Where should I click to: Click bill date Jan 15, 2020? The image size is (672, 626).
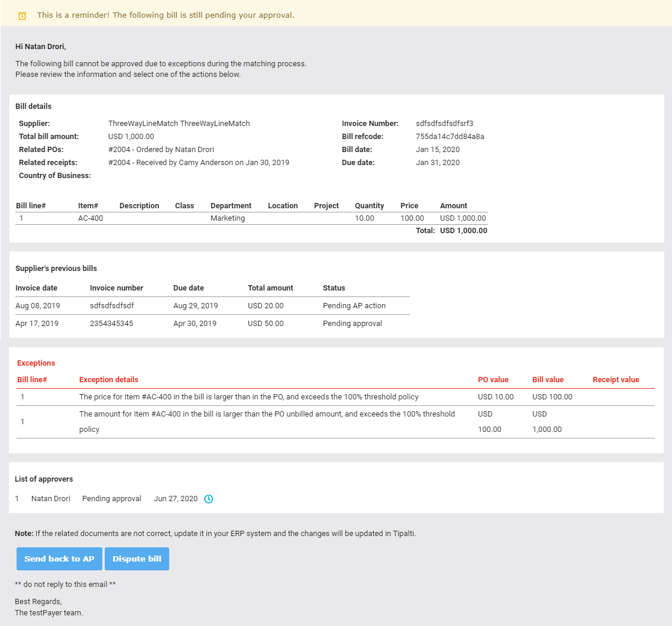(438, 150)
